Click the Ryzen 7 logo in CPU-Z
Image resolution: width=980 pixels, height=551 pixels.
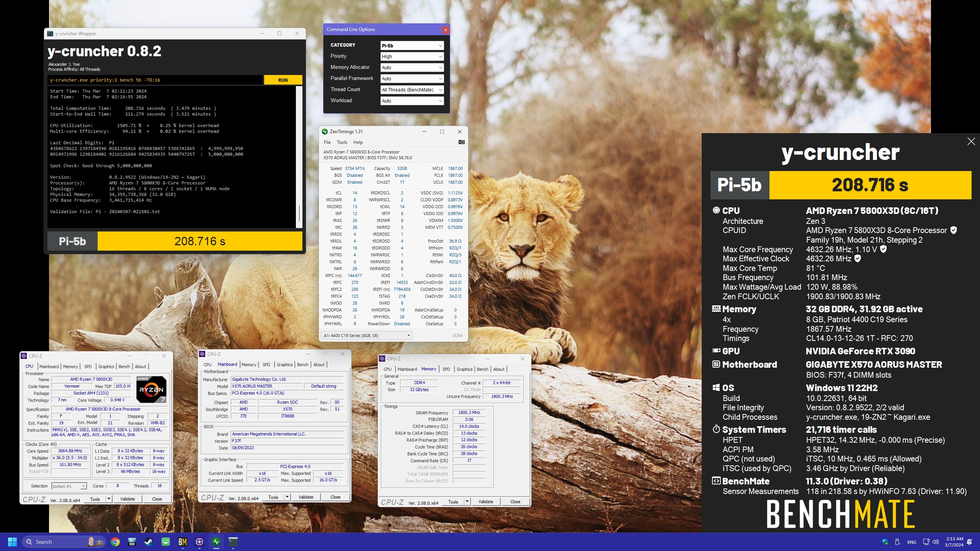click(152, 390)
